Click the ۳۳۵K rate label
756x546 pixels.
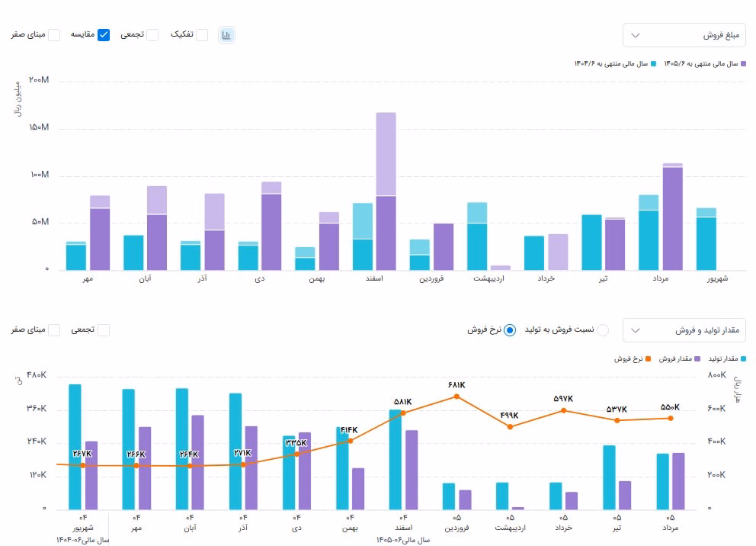pos(296,443)
